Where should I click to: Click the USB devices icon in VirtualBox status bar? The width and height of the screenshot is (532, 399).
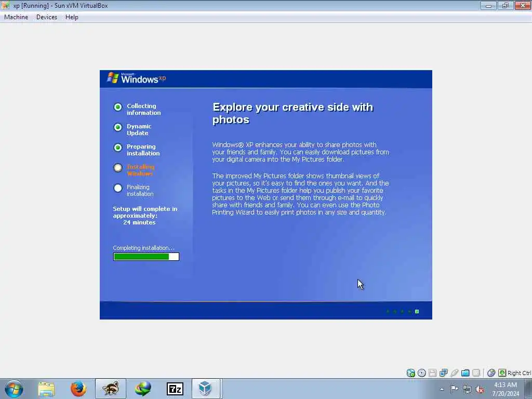454,373
